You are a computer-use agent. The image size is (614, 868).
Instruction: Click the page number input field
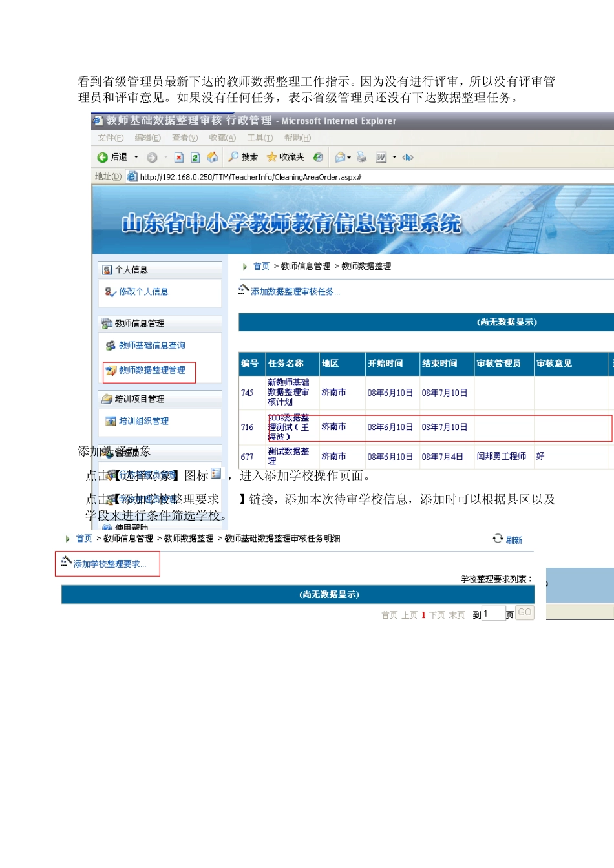point(494,614)
